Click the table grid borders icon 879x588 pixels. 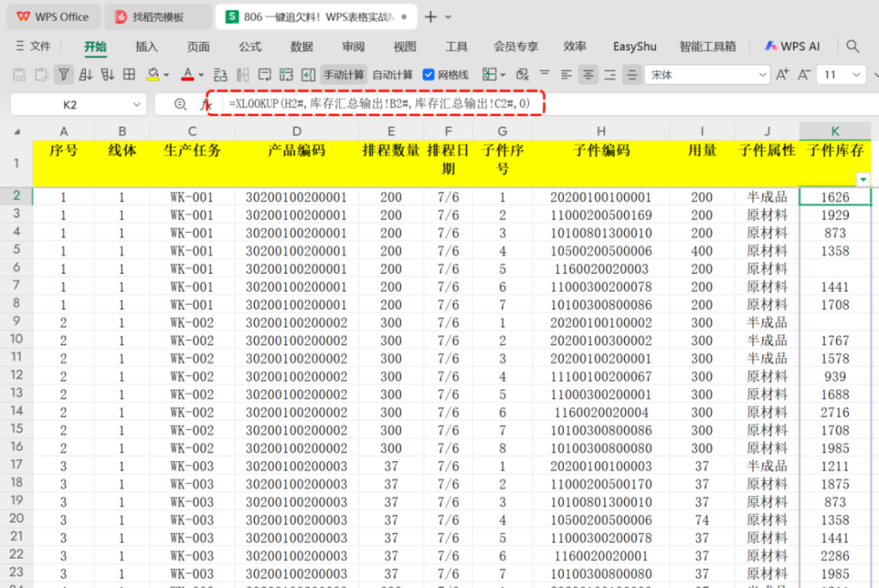point(129,75)
